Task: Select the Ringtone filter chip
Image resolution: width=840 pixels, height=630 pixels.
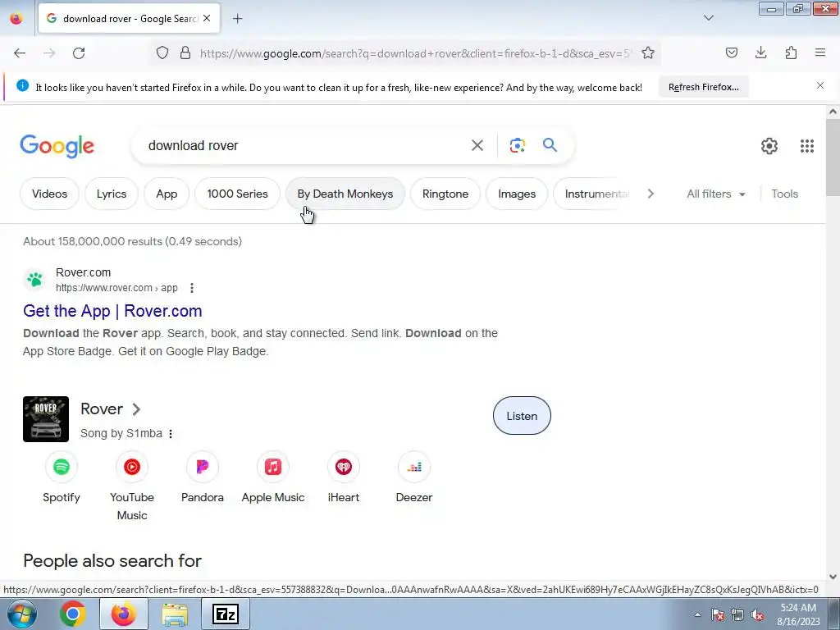Action: click(x=445, y=194)
